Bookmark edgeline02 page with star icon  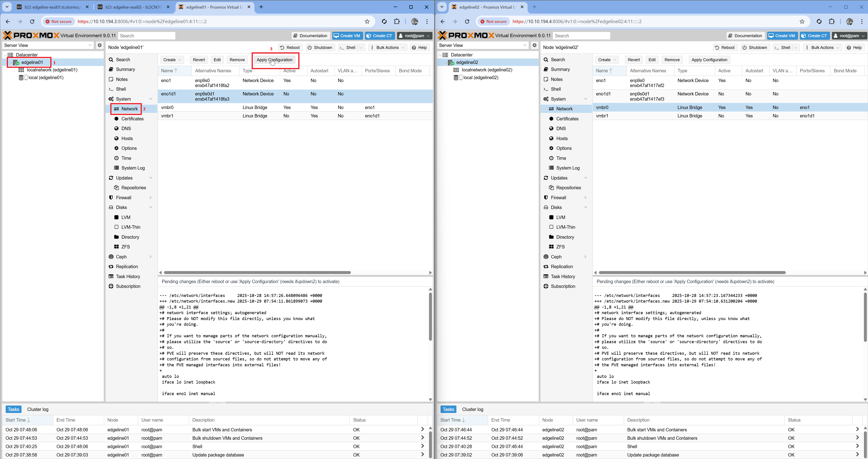pos(802,22)
